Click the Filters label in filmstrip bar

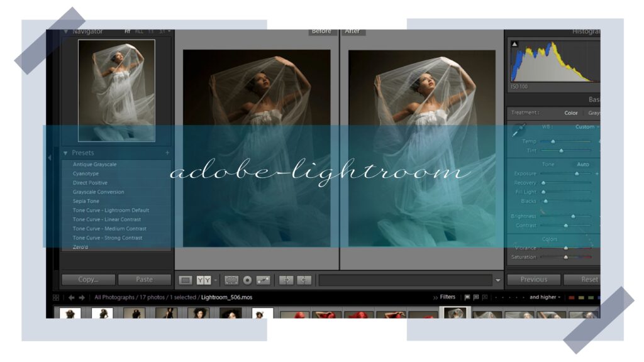tap(447, 297)
